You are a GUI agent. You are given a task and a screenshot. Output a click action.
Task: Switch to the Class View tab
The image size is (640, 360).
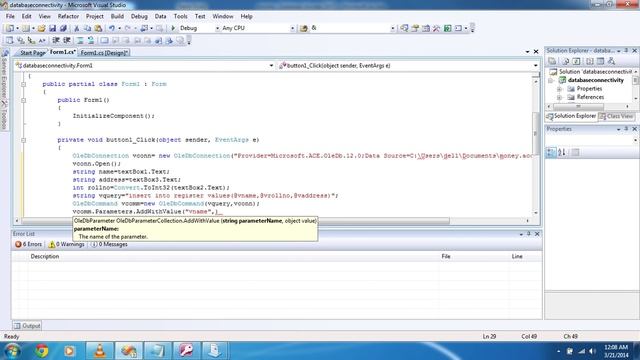click(616, 116)
